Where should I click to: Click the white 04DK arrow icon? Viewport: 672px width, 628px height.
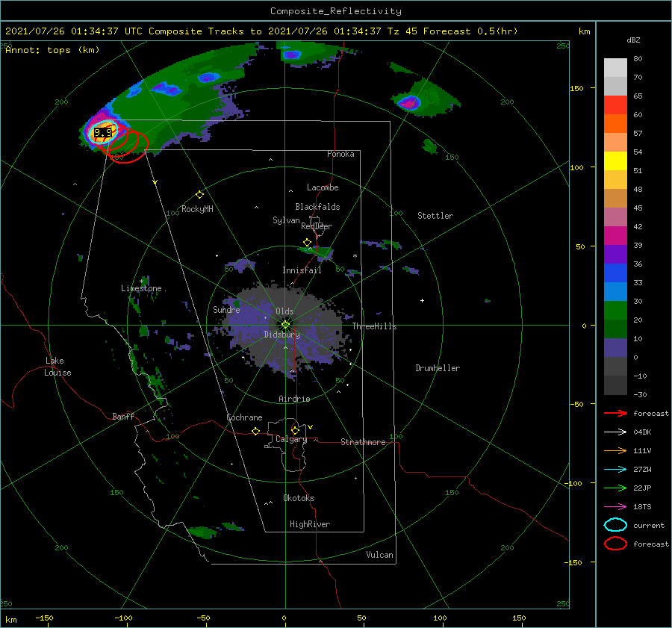pyautogui.click(x=615, y=432)
